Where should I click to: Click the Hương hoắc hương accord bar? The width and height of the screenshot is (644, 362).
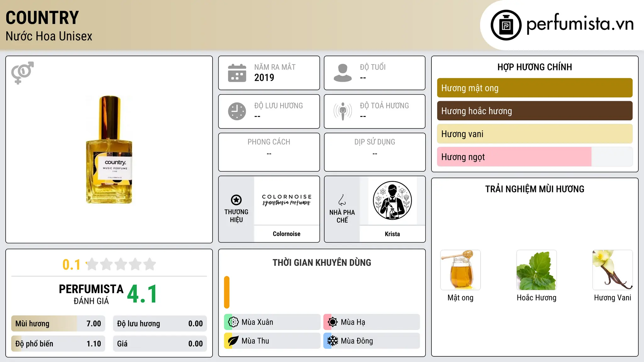tap(535, 111)
